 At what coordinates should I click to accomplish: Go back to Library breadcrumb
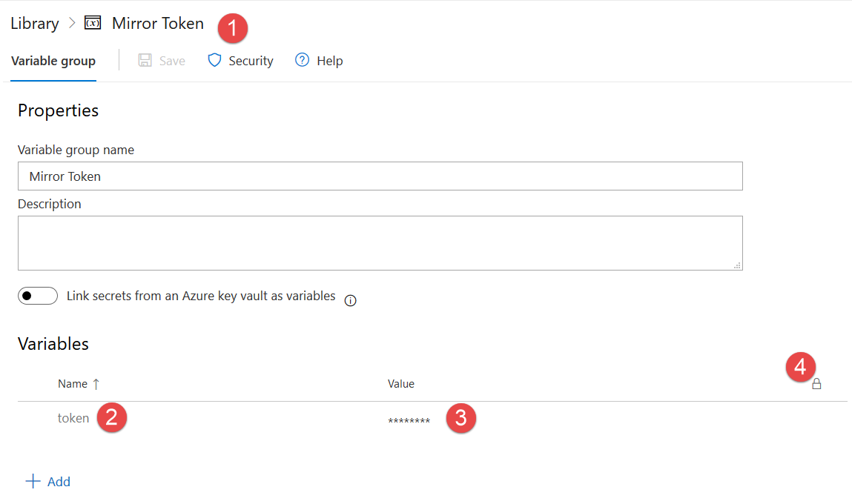[34, 23]
